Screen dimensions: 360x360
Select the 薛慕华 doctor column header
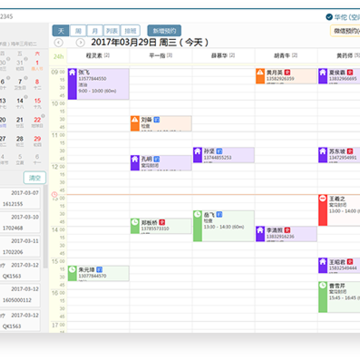[223, 56]
